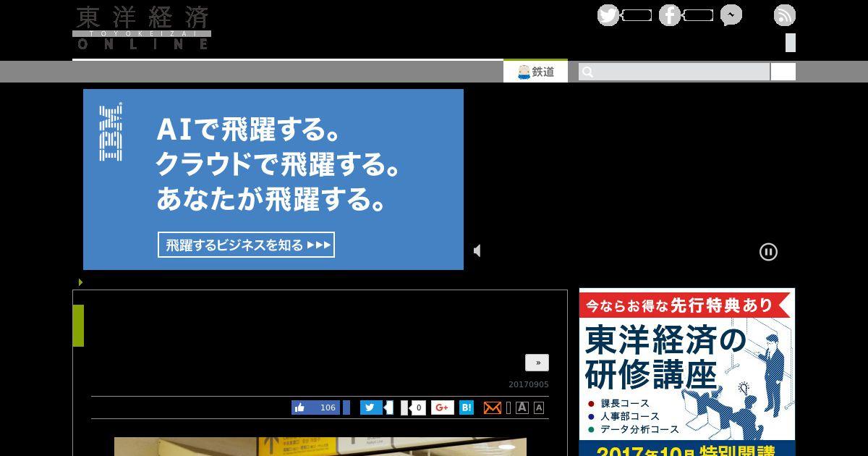Open the Facebook icon in the header
Image resolution: width=868 pixels, height=456 pixels.
670,15
